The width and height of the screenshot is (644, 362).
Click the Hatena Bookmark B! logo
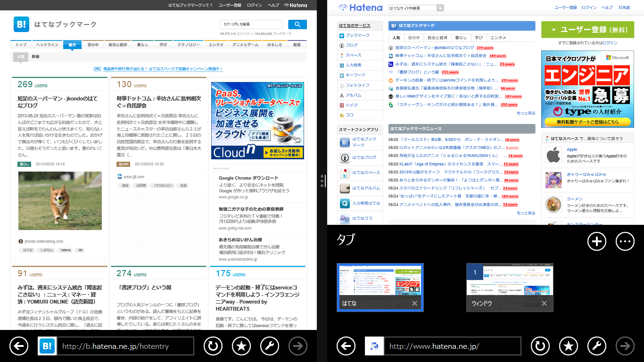click(21, 25)
